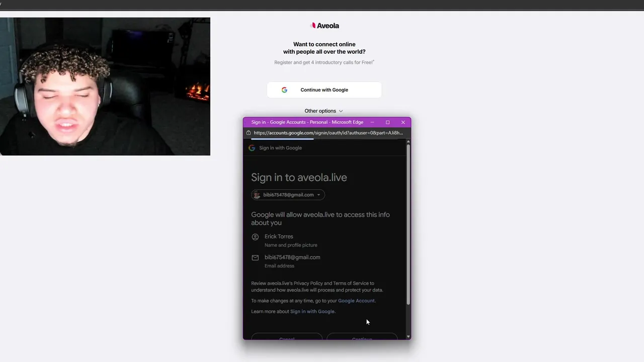Screen dimensions: 644x362
Task: Click the 'Name and profile picture' label
Action: (x=291, y=245)
